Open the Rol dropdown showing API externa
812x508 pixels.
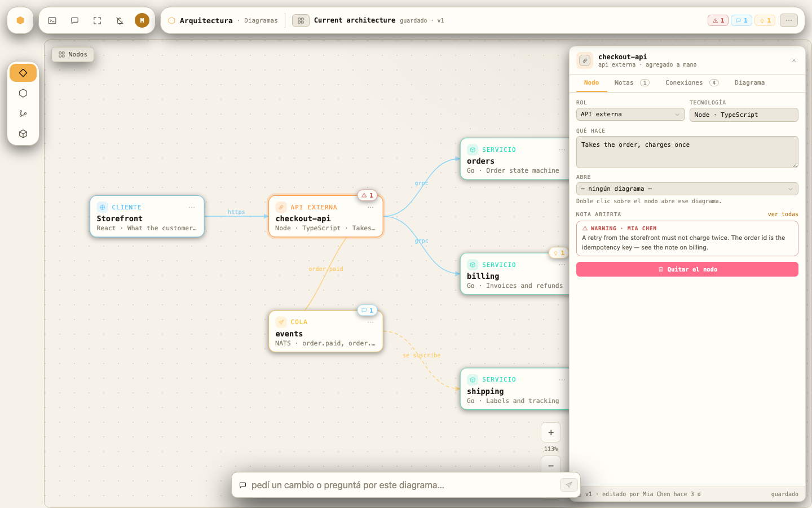pos(630,115)
